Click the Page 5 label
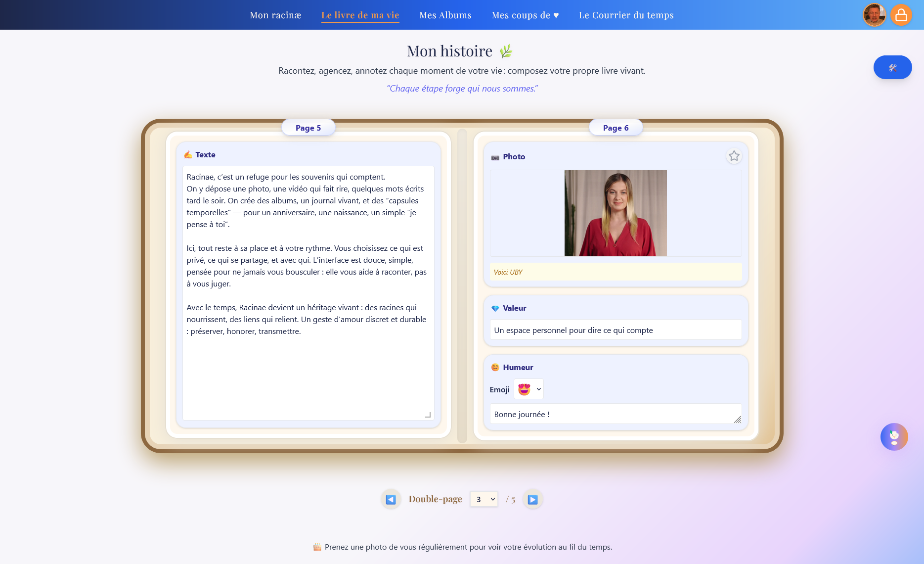 (x=308, y=128)
